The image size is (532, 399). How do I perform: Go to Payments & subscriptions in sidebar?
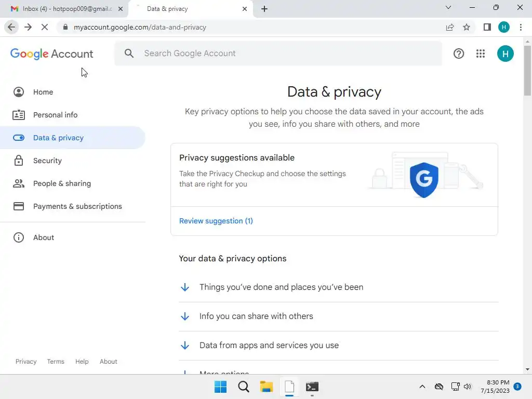point(77,206)
